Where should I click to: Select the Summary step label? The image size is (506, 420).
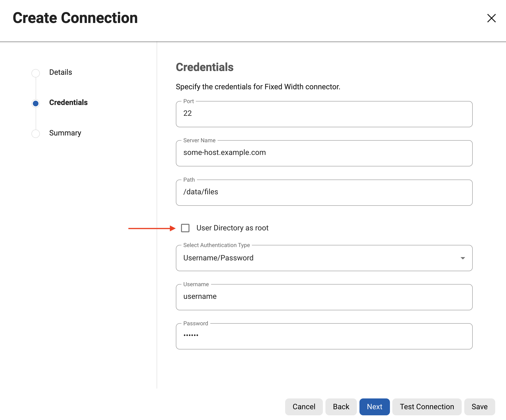tap(65, 133)
